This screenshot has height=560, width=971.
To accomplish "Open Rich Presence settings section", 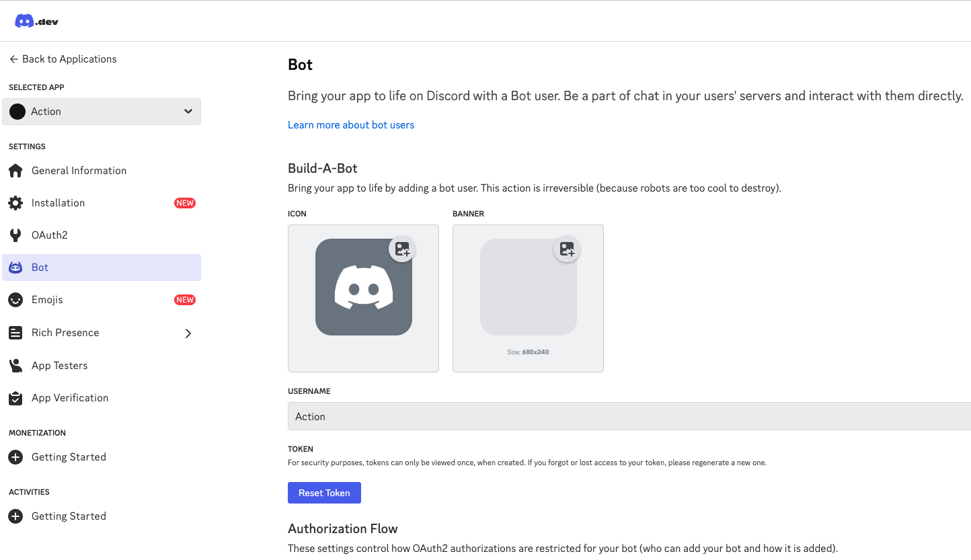I will click(x=65, y=333).
